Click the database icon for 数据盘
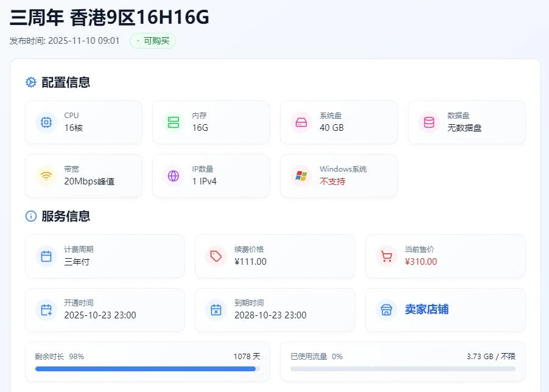The height and width of the screenshot is (392, 549). [x=429, y=122]
